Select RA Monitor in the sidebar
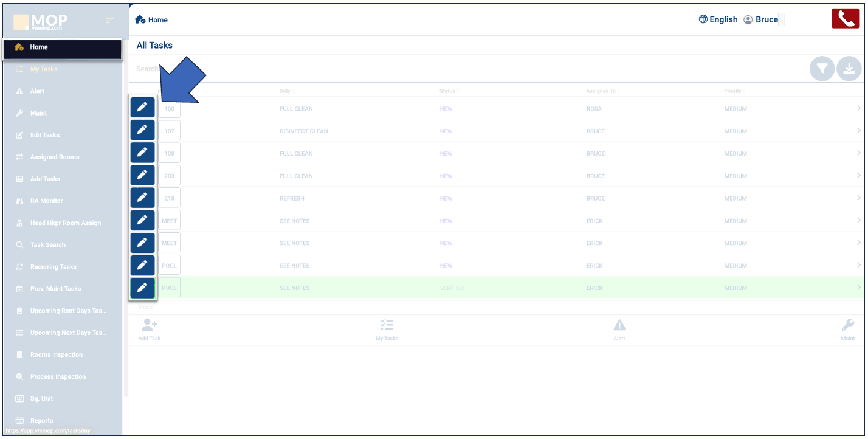Screen dimensions: 868x439 pos(47,201)
